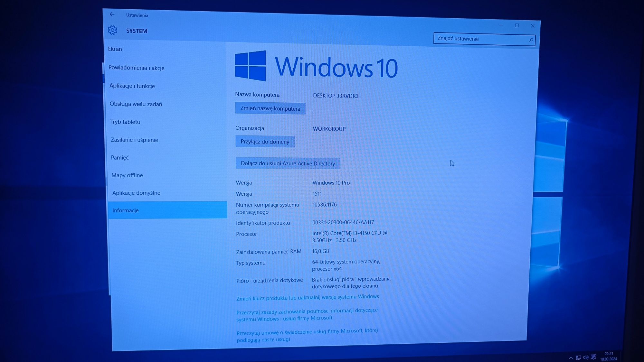
Task: Show hidden tray icons chevron
Action: (571, 357)
